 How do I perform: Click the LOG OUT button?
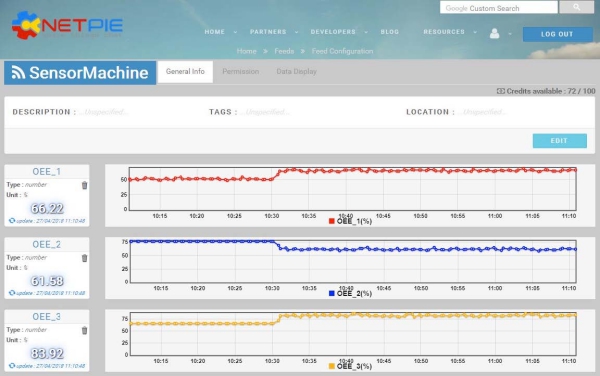(558, 34)
